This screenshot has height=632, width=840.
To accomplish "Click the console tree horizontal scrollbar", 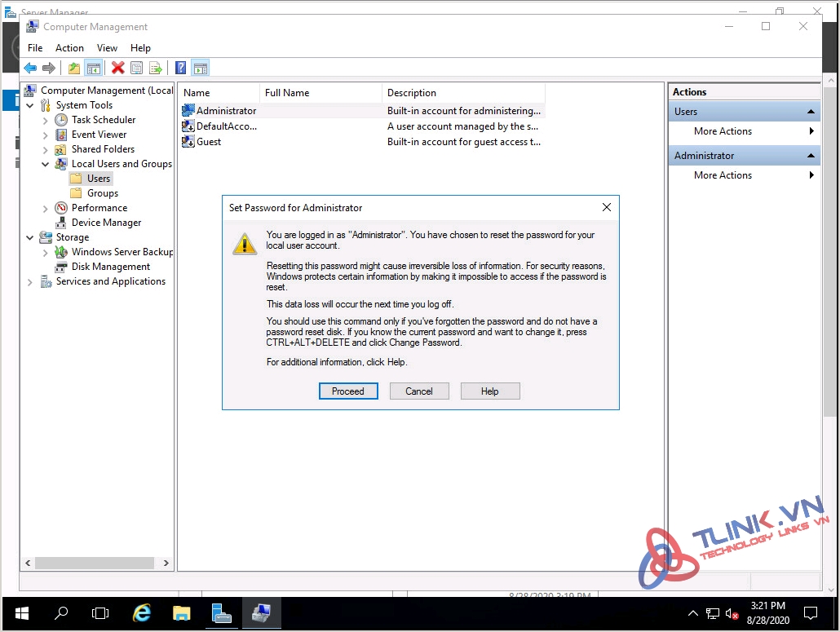I will pos(95,563).
